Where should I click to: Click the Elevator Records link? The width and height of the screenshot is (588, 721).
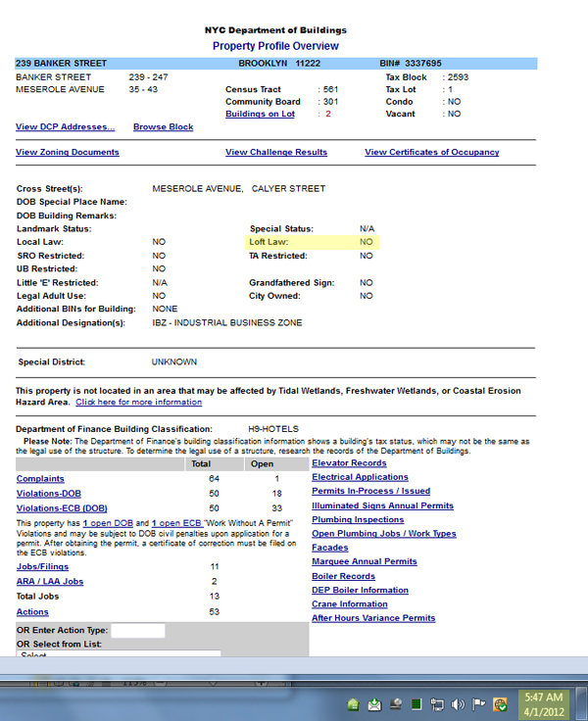[349, 463]
